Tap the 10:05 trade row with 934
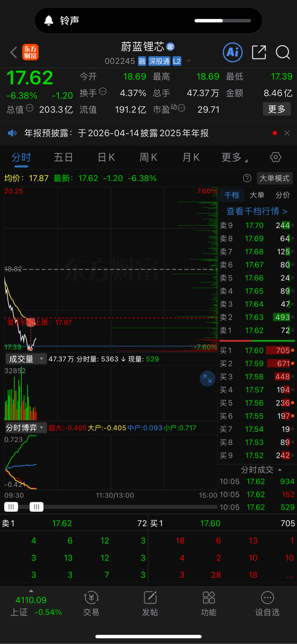 coord(257,482)
